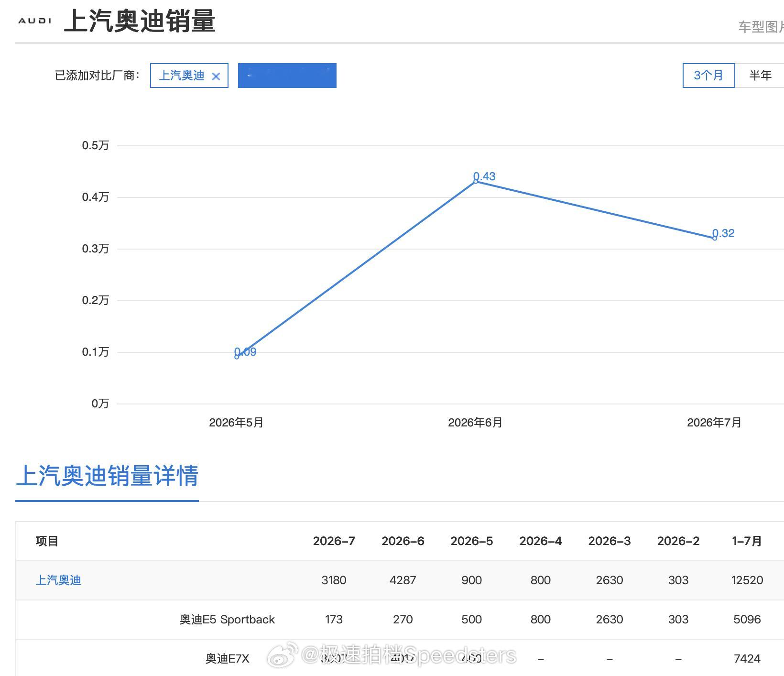Screen dimensions: 784x676
Task: Click the 2026-5 column header
Action: coord(472,541)
